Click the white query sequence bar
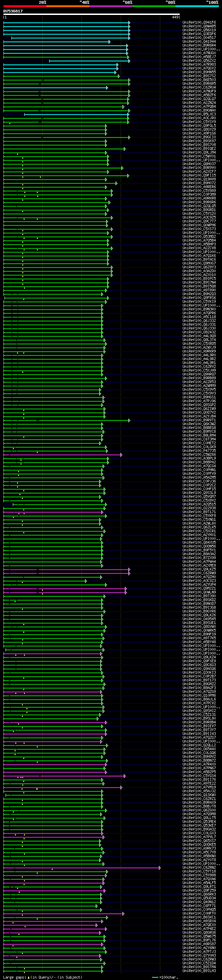222x980 pixels. click(x=92, y=15)
